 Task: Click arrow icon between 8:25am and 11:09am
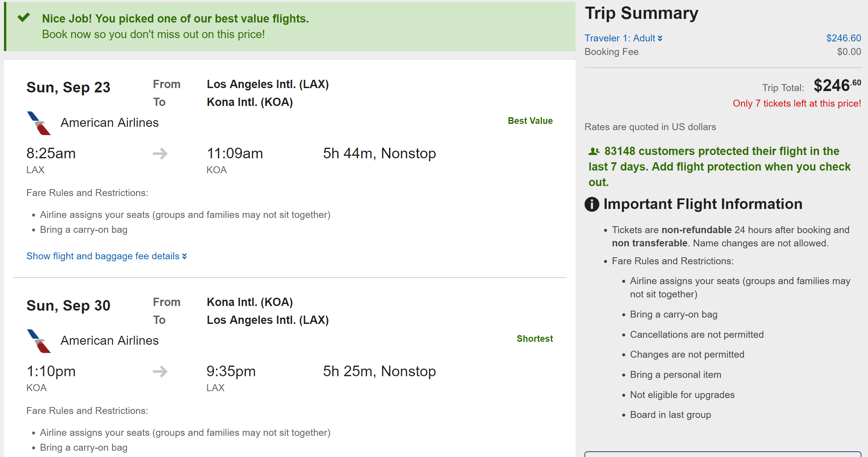tap(160, 154)
